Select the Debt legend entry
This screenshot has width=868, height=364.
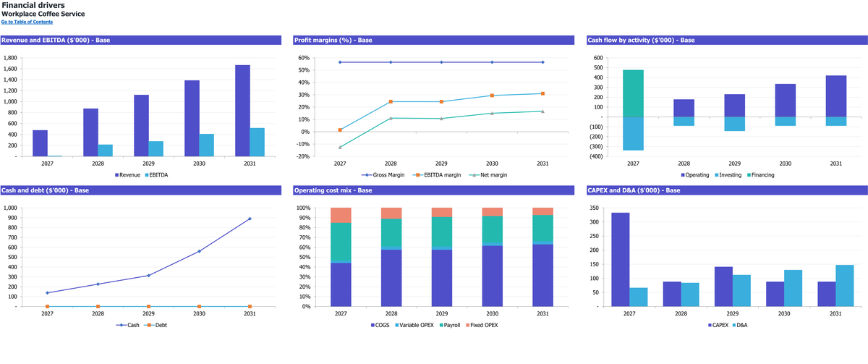(x=157, y=325)
